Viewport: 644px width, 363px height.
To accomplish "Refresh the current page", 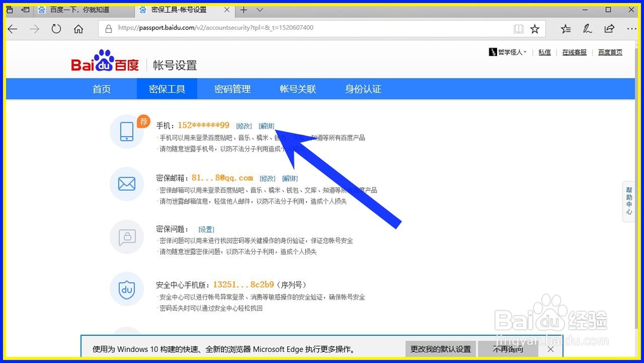I will (56, 29).
